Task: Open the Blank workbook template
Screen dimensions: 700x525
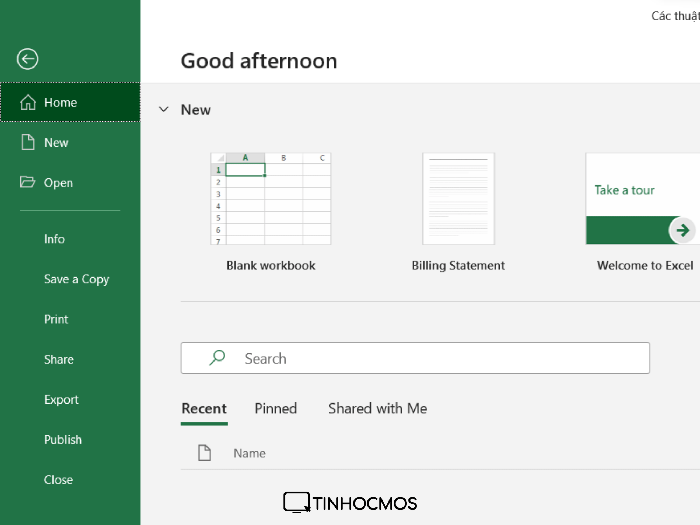Action: click(270, 199)
